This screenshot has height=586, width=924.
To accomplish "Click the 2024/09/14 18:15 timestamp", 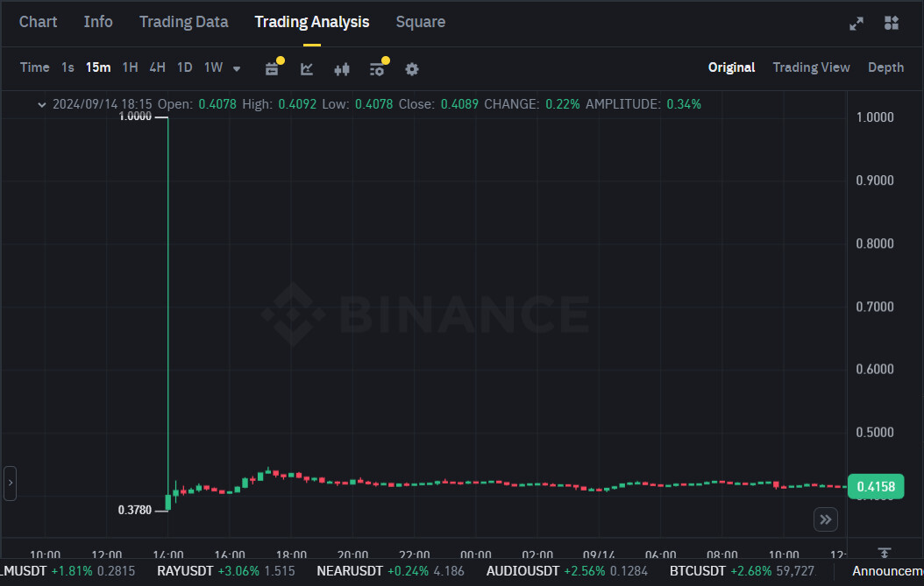I will coord(102,104).
